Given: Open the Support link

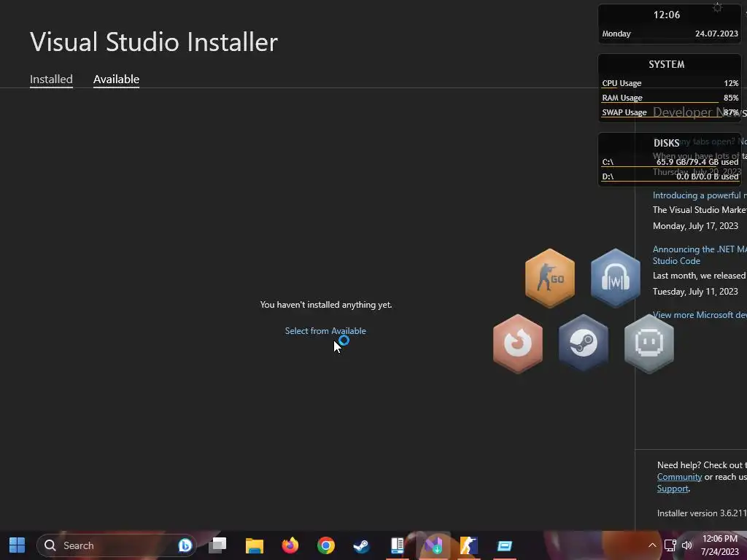Looking at the screenshot, I should [673, 489].
